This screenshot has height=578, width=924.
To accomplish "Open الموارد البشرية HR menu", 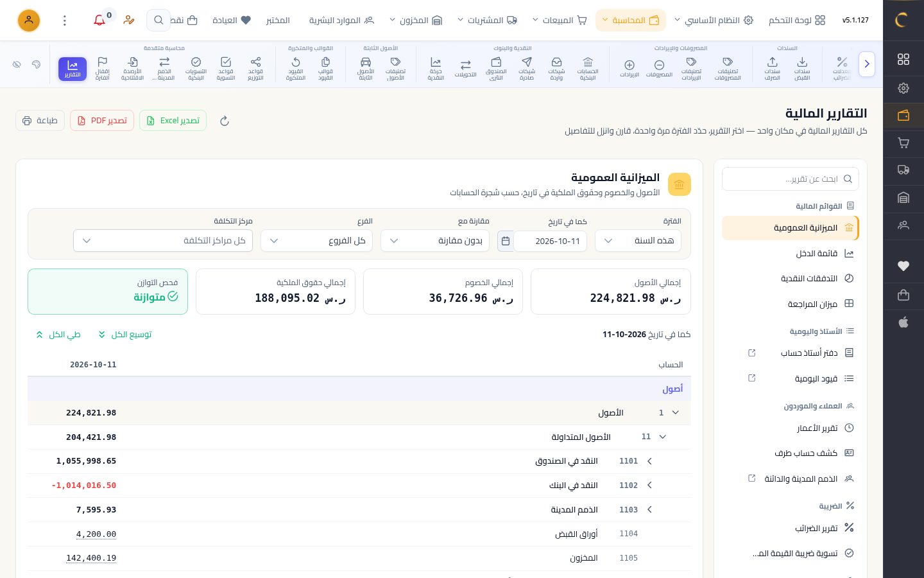I will coord(341,21).
